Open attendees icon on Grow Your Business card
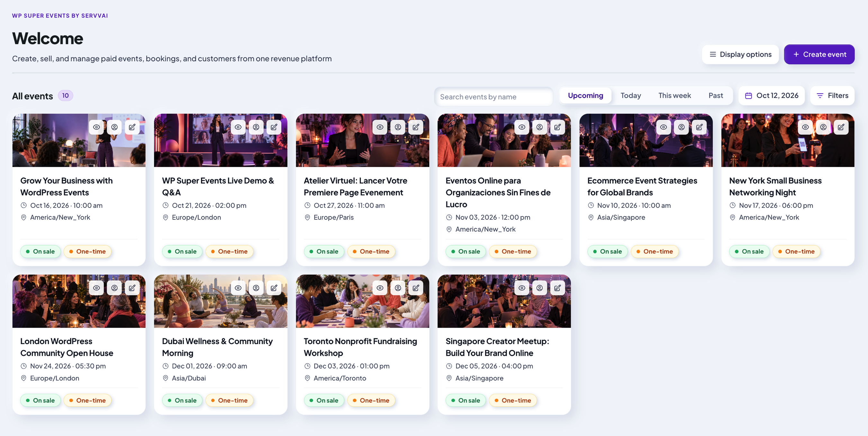This screenshot has width=868, height=436. coord(114,127)
